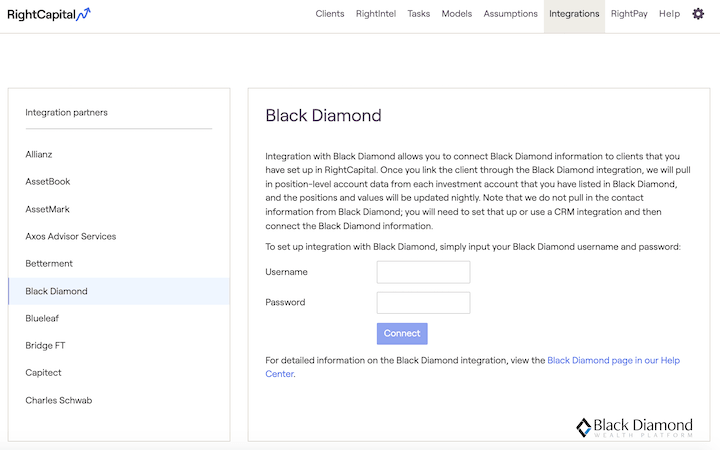Click the Connect button

(402, 333)
